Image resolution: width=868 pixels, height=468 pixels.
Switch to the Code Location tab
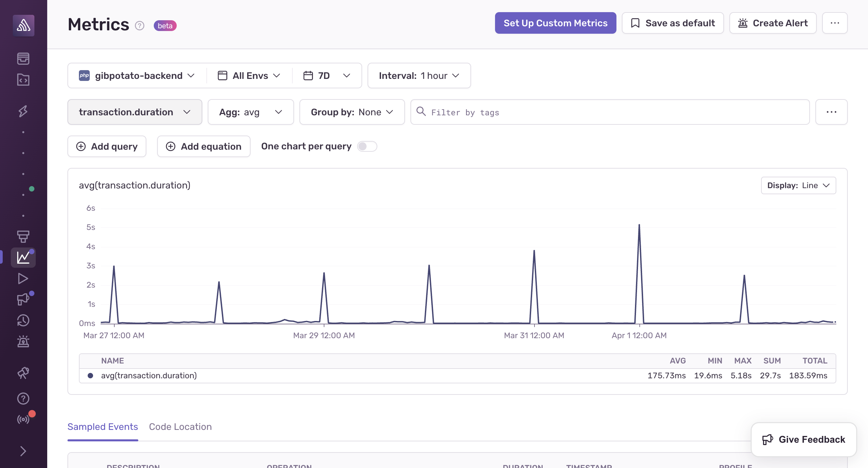tap(180, 427)
